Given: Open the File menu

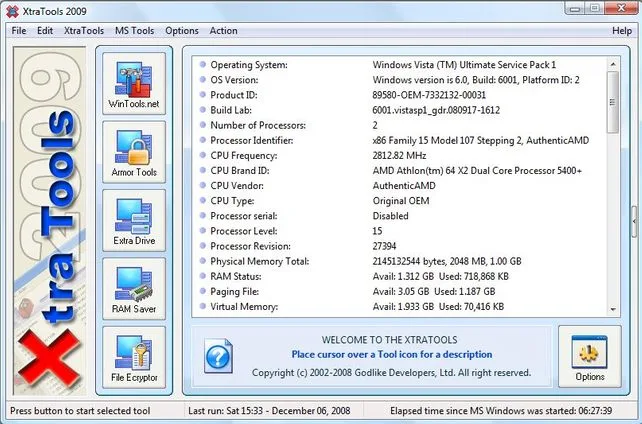Looking at the screenshot, I should 19,31.
